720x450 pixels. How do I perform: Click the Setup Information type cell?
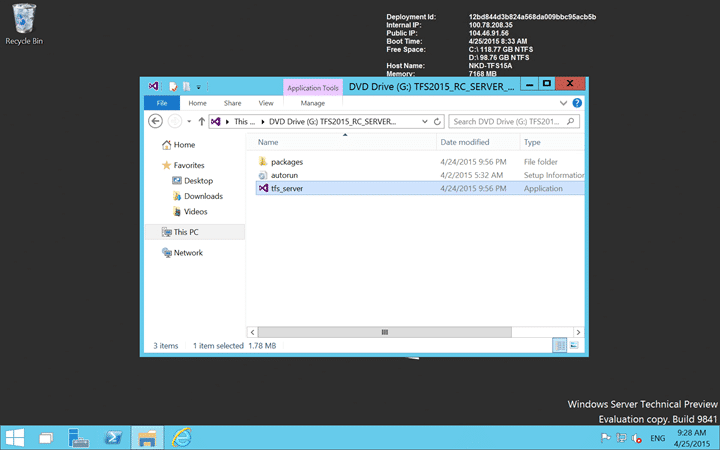click(554, 175)
